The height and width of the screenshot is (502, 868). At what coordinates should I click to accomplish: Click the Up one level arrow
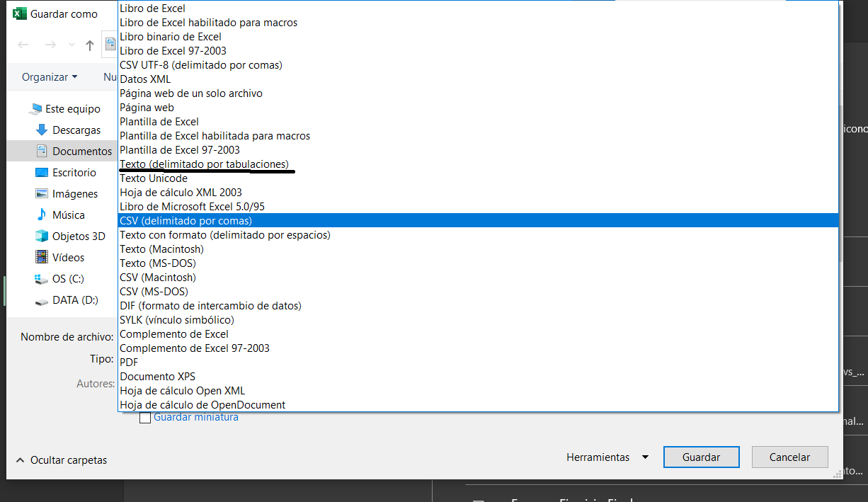coord(90,45)
